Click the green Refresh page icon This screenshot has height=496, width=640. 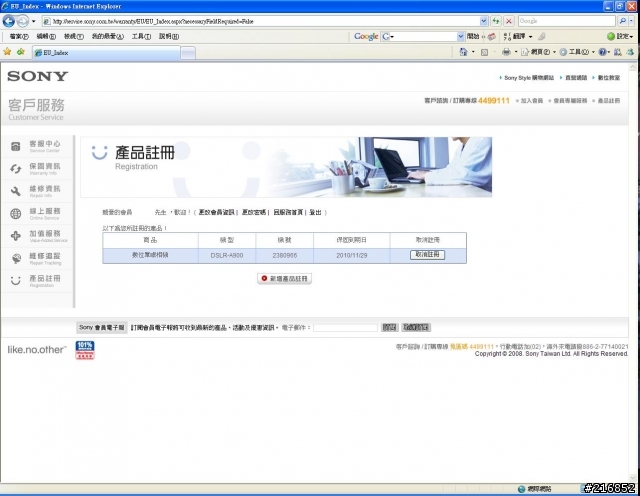pos(496,21)
